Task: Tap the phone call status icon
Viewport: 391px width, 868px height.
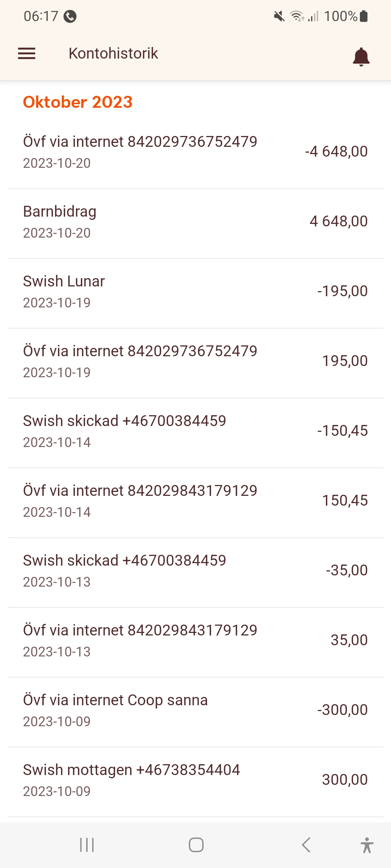Action: (70, 16)
